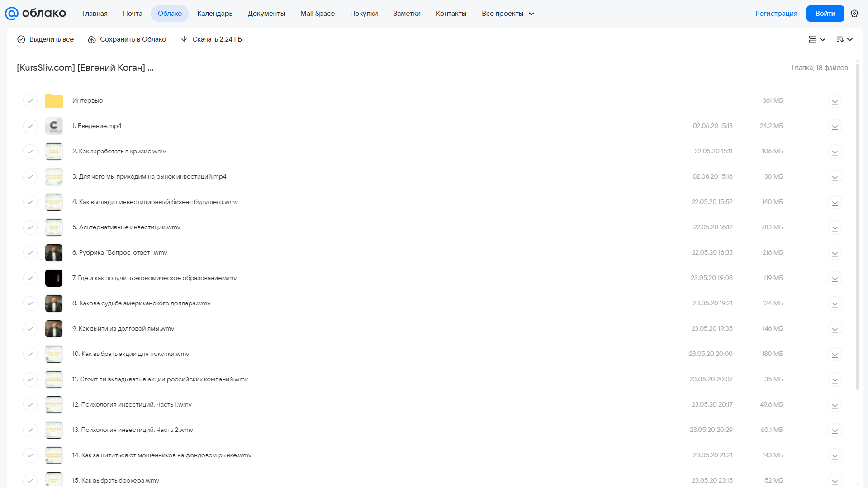Open thumbnail of 8. Какова судьба американского доллара.wmv
868x488 pixels.
pos(54,303)
